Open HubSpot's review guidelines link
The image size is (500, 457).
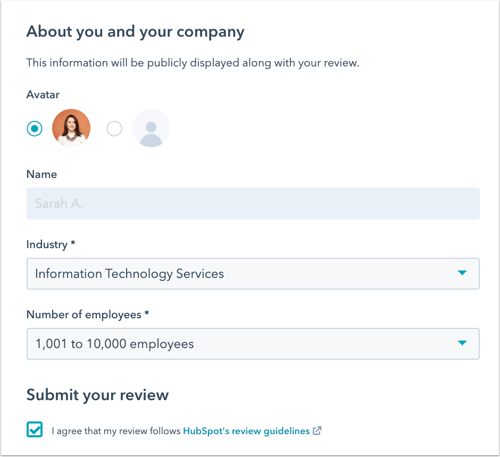246,431
